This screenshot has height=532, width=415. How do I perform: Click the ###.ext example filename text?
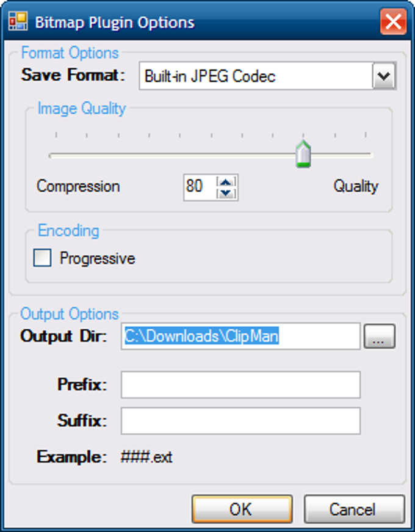[x=146, y=457]
